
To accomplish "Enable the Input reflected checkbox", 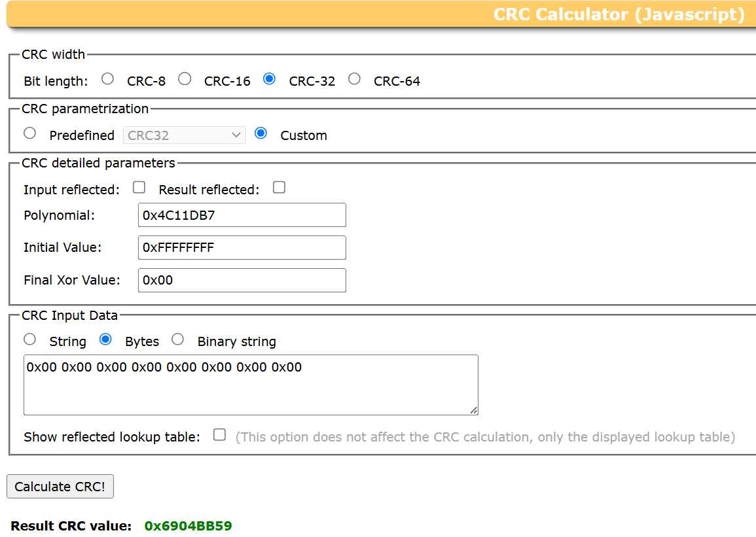I will 139,188.
